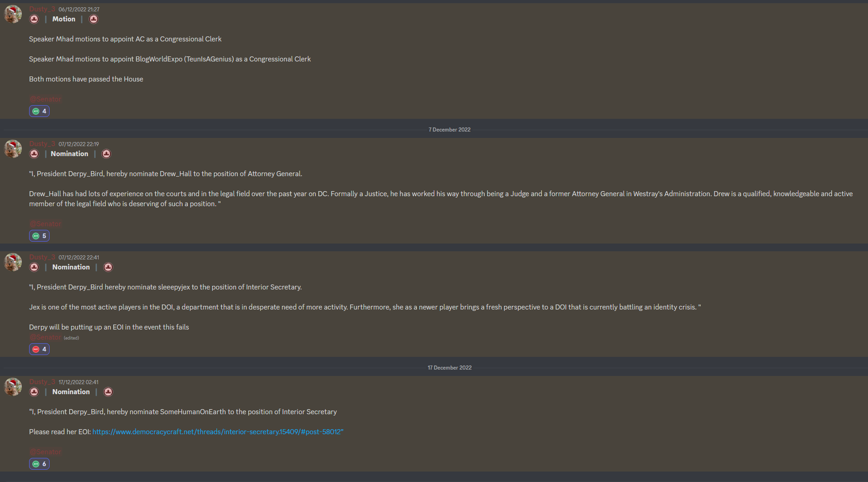Toggle the aye reaction with count 5
868x482 pixels.
(x=40, y=236)
